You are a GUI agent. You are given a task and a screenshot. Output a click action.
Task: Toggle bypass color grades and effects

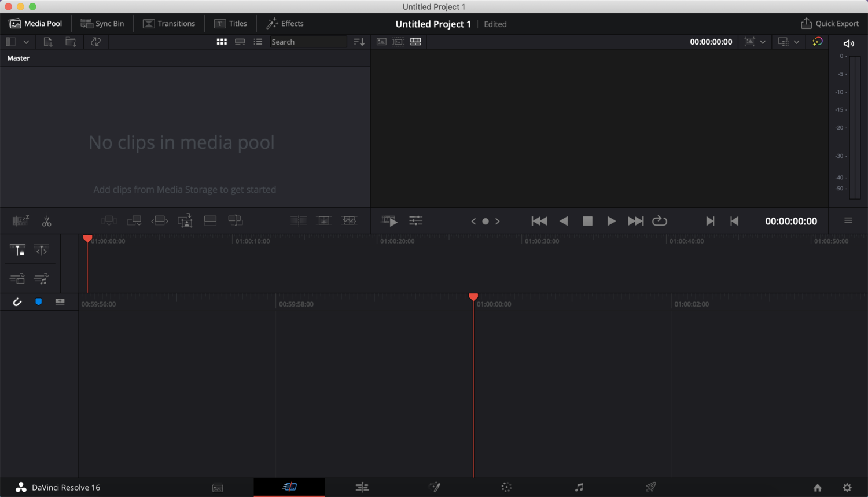click(817, 42)
